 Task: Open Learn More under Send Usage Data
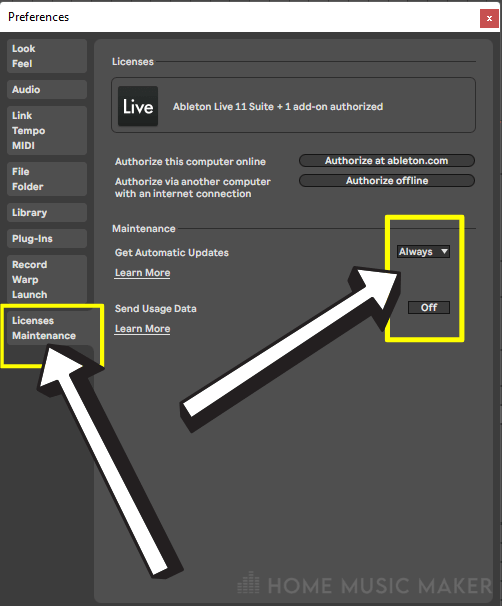(142, 329)
